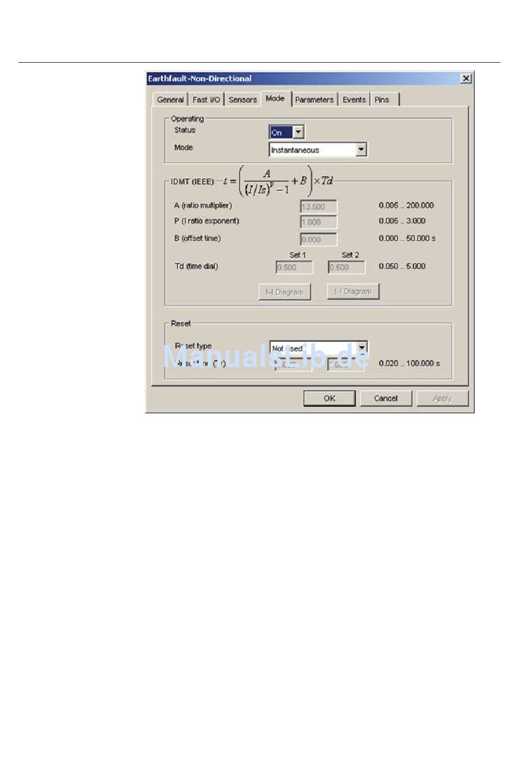Click the IDMT (IEEE) group label
532x772 pixels.
(x=192, y=182)
